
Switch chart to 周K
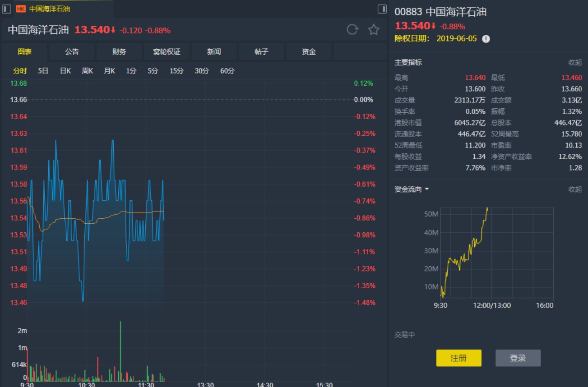pyautogui.click(x=87, y=71)
